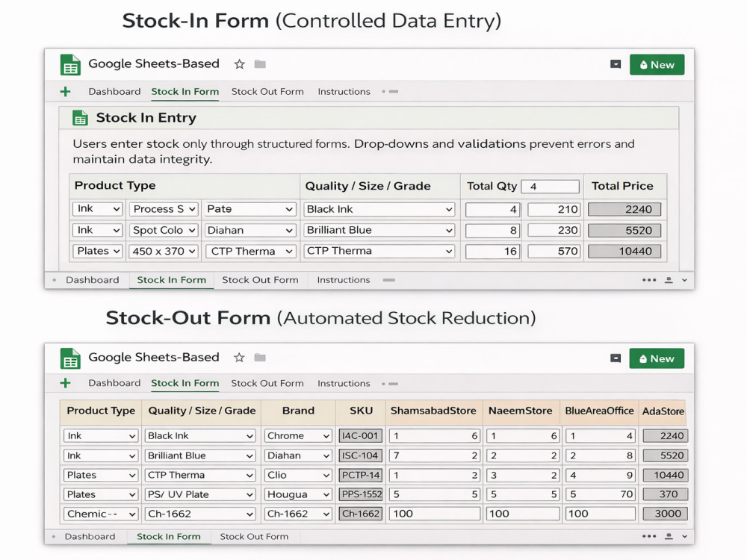Switch to the Stock Out Form tab in the top panel's upper row

point(267,91)
